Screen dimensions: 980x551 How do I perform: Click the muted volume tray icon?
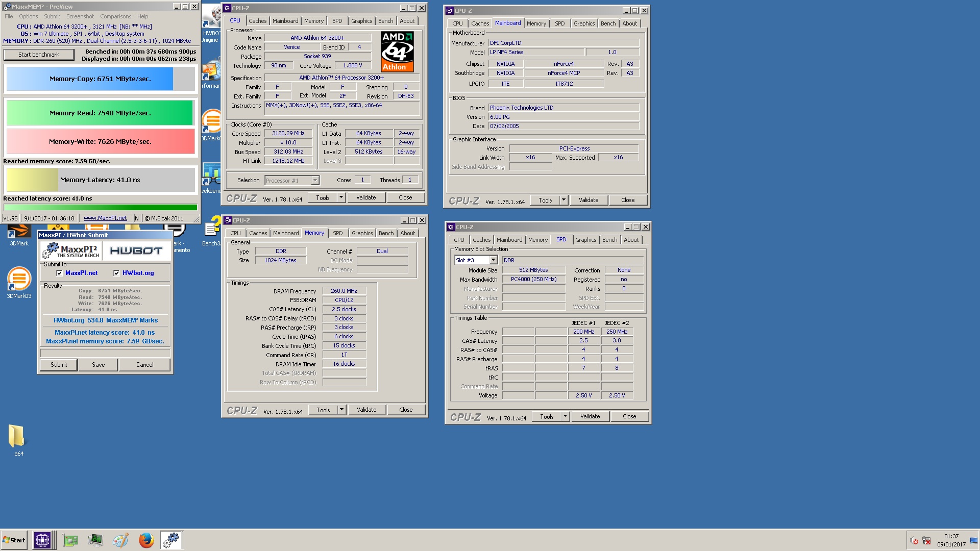914,541
